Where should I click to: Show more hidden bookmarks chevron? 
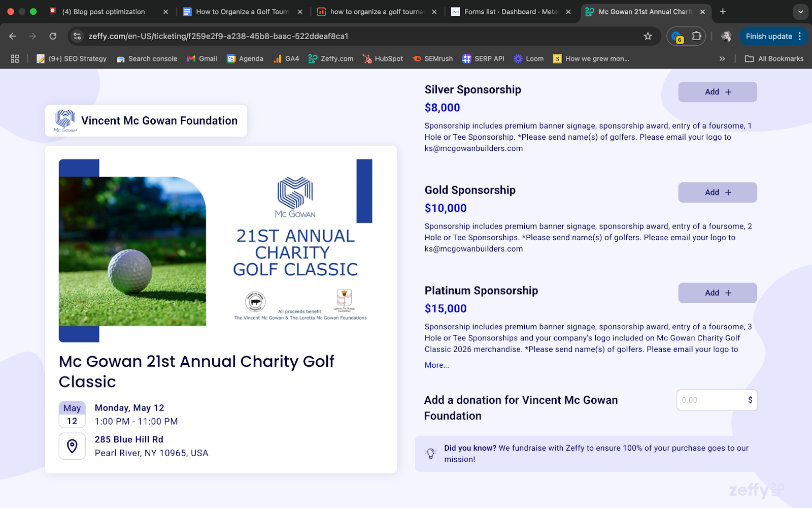click(722, 59)
